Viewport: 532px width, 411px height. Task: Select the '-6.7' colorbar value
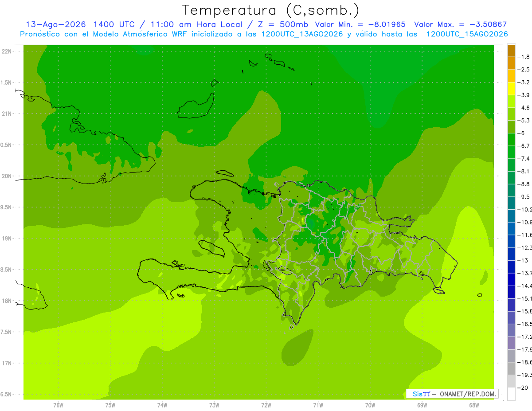click(524, 146)
